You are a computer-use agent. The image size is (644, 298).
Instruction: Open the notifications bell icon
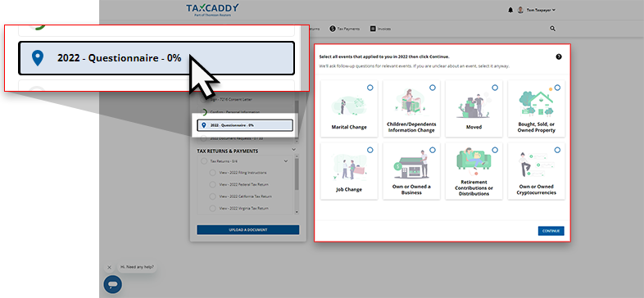pos(510,10)
